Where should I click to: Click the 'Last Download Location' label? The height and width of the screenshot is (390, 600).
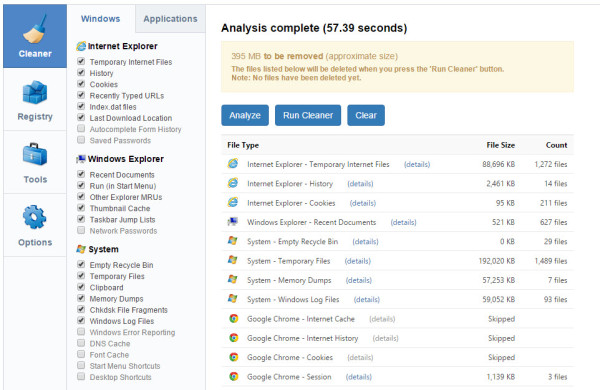point(131,118)
